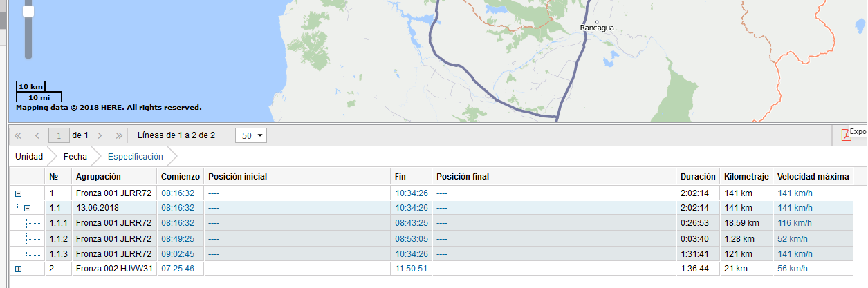Select the Especificación breadcrumb tab
This screenshot has width=868, height=288.
click(135, 157)
